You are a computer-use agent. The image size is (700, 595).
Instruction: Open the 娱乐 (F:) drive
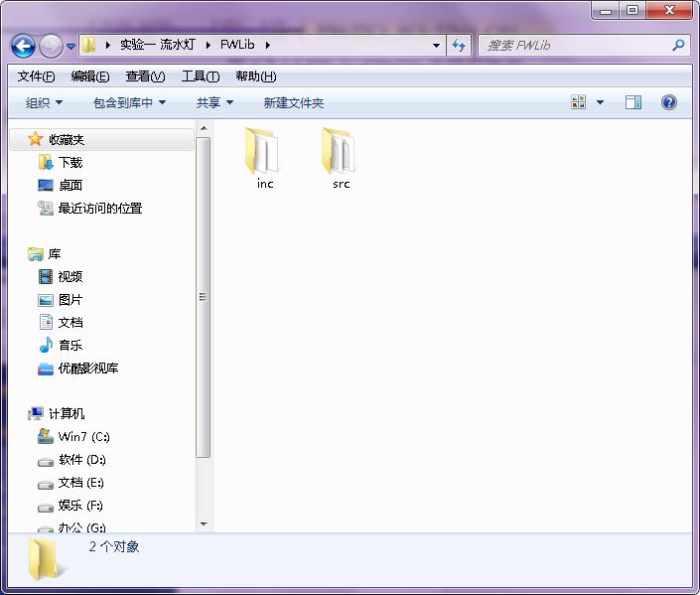70,506
